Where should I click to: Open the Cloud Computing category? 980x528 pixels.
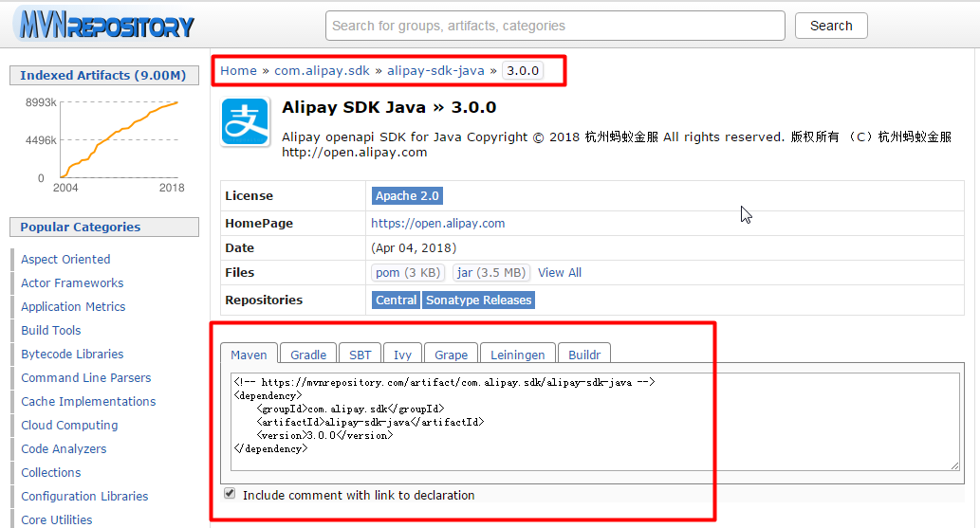[69, 426]
